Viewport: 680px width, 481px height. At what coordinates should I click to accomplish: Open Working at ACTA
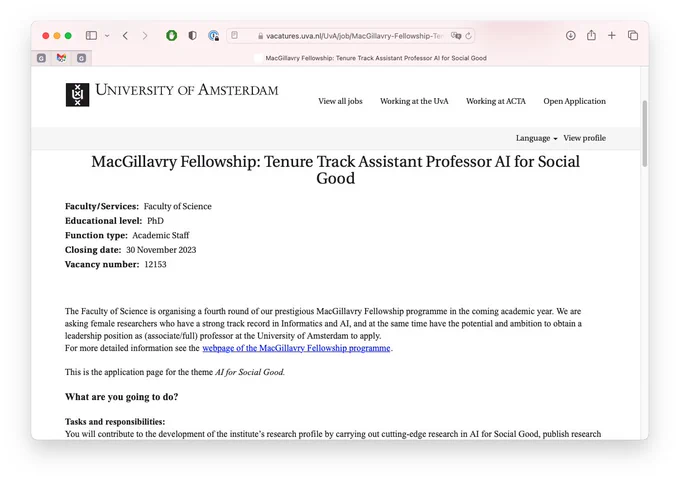click(496, 101)
